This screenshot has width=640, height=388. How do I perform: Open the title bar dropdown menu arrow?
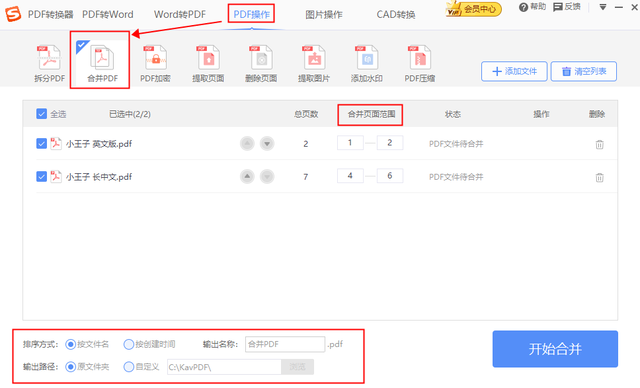coord(603,7)
